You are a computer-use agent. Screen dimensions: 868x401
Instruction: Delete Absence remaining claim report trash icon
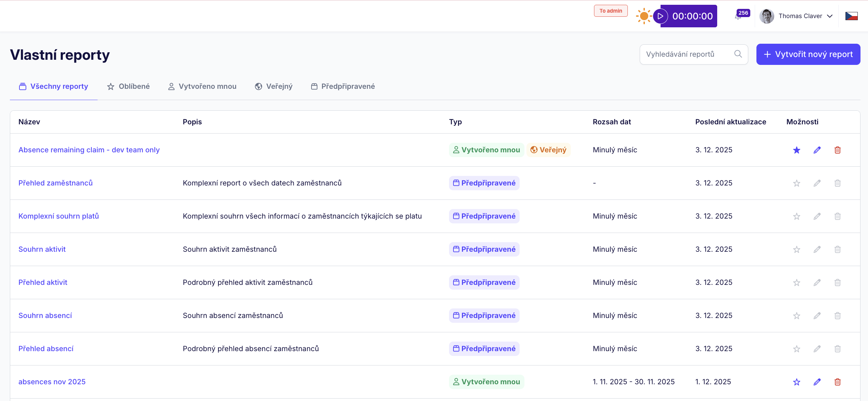[838, 150]
